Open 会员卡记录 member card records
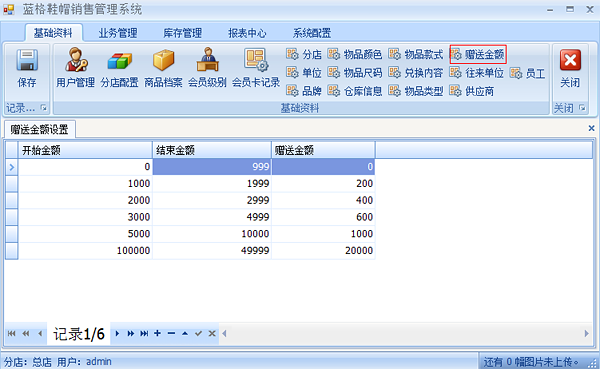Screen dimensions: 600x369 coord(256,68)
